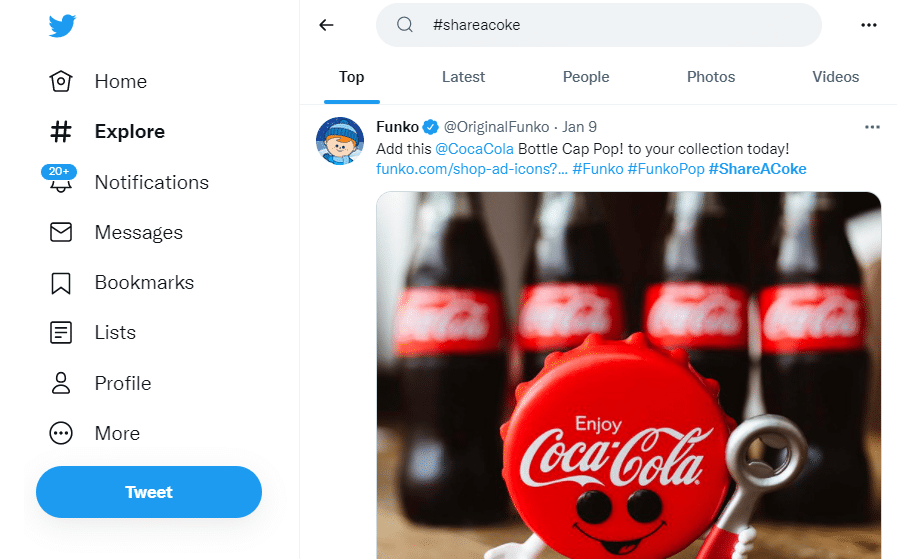Click the Twitter bird logo
Viewport: 897px width, 559px height.
coord(63,26)
